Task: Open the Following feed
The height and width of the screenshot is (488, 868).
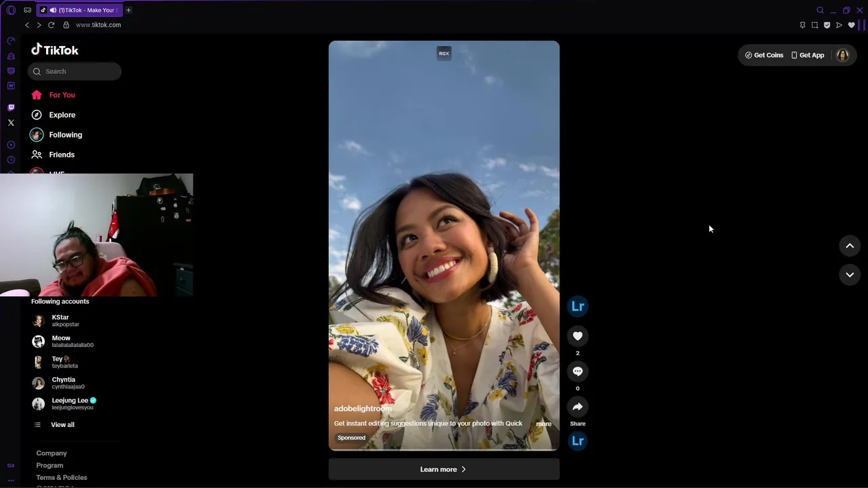Action: pos(56,135)
